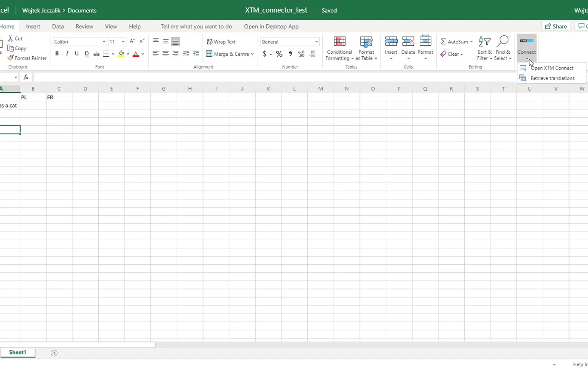Click Open in Desktop App
Viewport: 588px width, 368px height.
click(x=271, y=26)
